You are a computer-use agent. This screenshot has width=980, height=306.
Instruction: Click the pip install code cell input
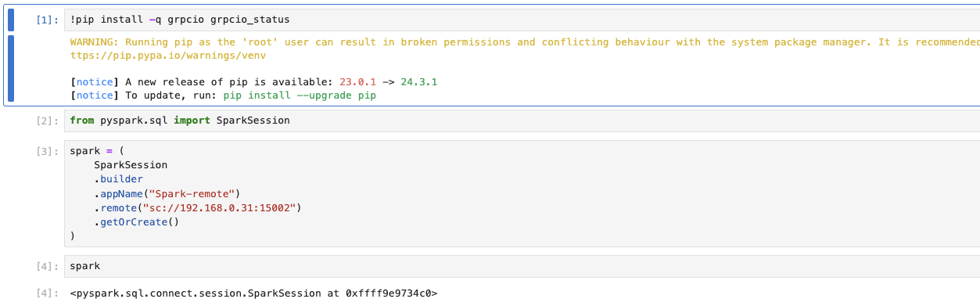tap(521, 20)
